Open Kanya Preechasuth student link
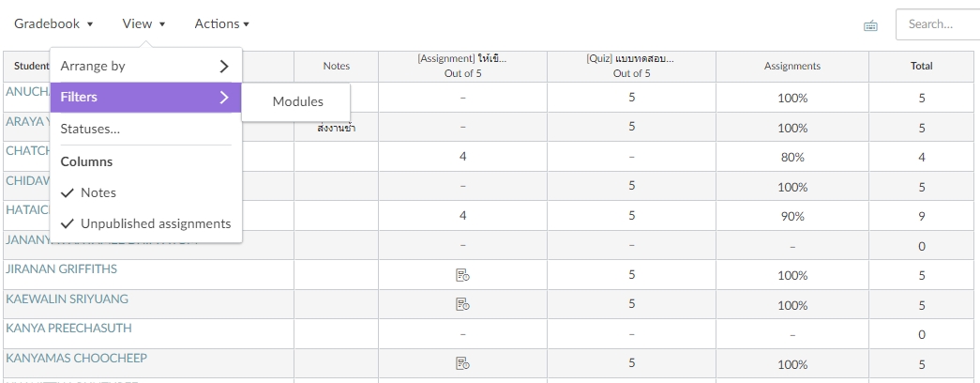The width and height of the screenshot is (980, 383). [x=68, y=329]
